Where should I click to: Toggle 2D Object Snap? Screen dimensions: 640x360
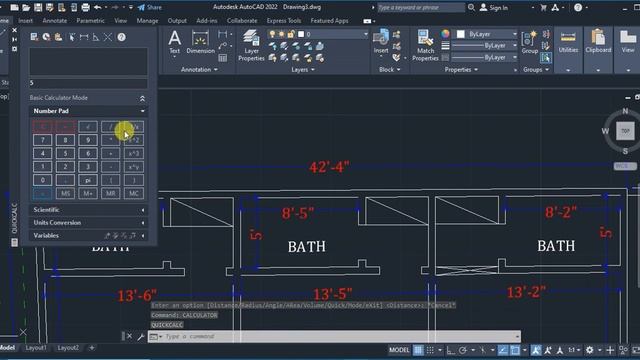tap(515, 350)
